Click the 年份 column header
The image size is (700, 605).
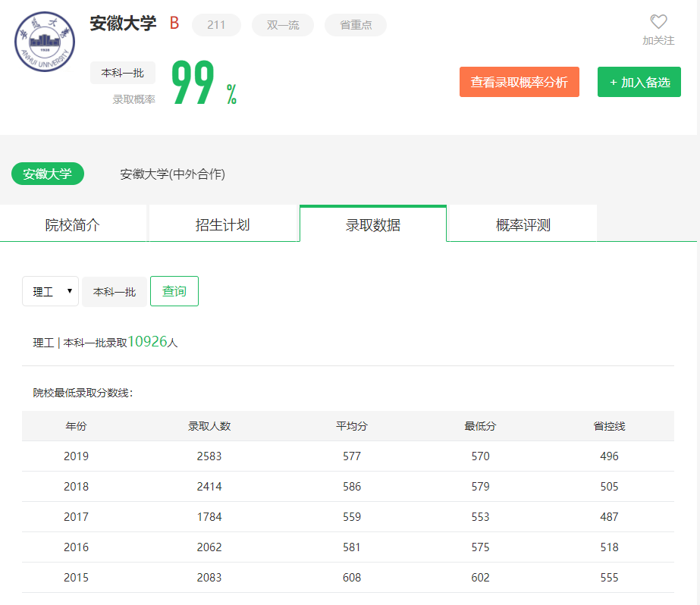tap(76, 426)
